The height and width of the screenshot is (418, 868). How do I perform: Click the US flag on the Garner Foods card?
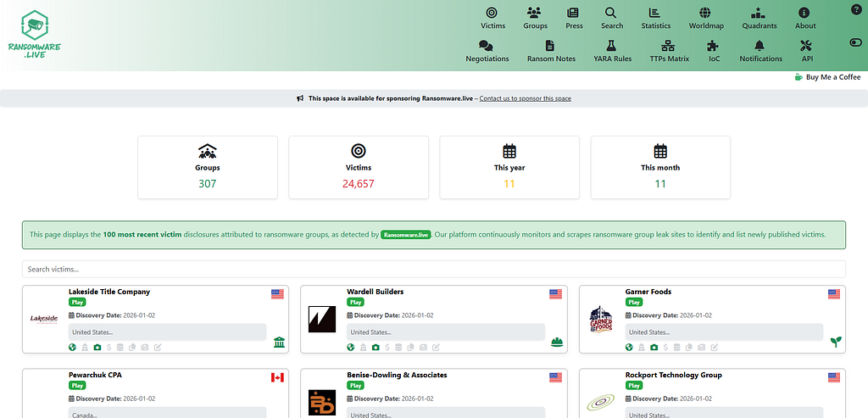[834, 294]
